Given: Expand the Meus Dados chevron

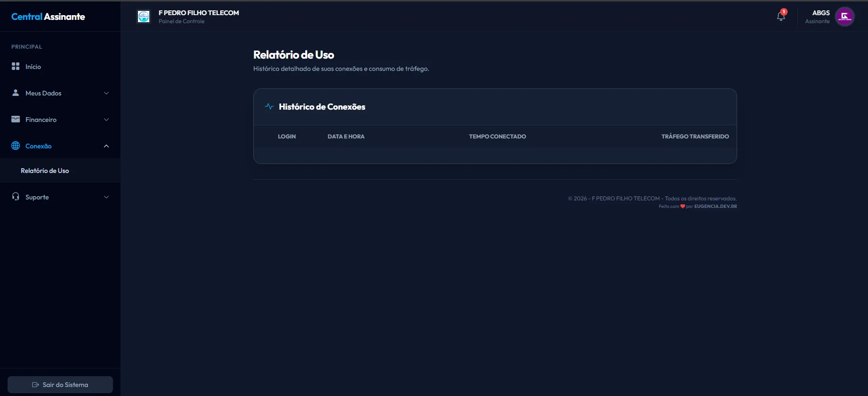Looking at the screenshot, I should click(106, 93).
